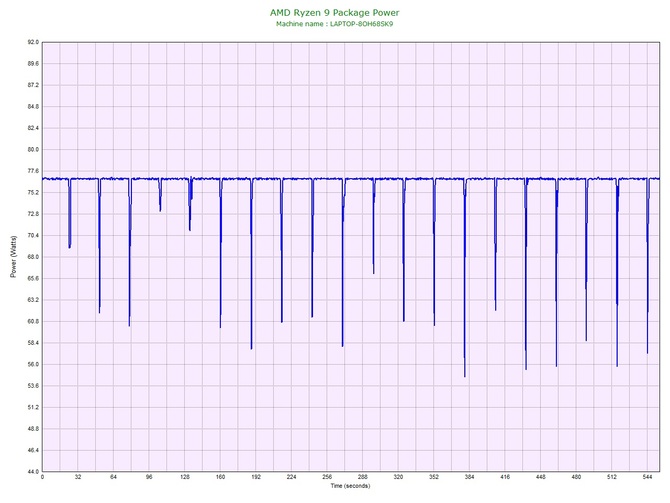
Task: Click the 89.6 y-axis value
Action: [33, 64]
